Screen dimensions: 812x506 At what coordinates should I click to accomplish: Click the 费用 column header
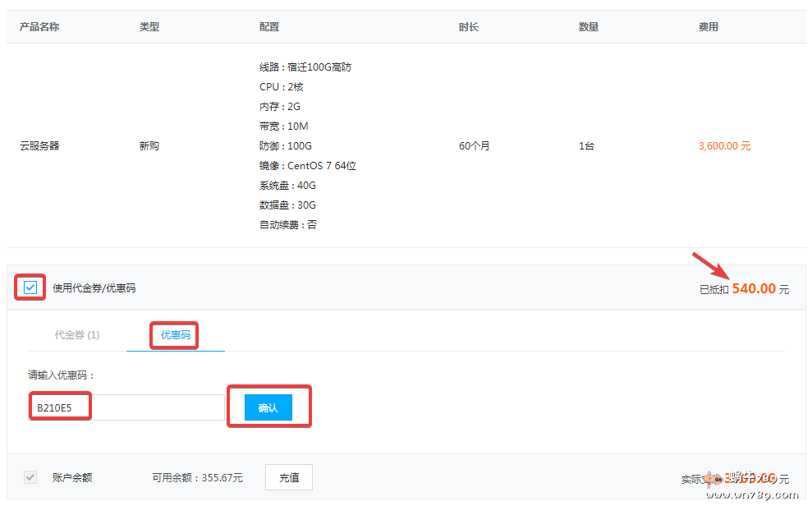(709, 27)
